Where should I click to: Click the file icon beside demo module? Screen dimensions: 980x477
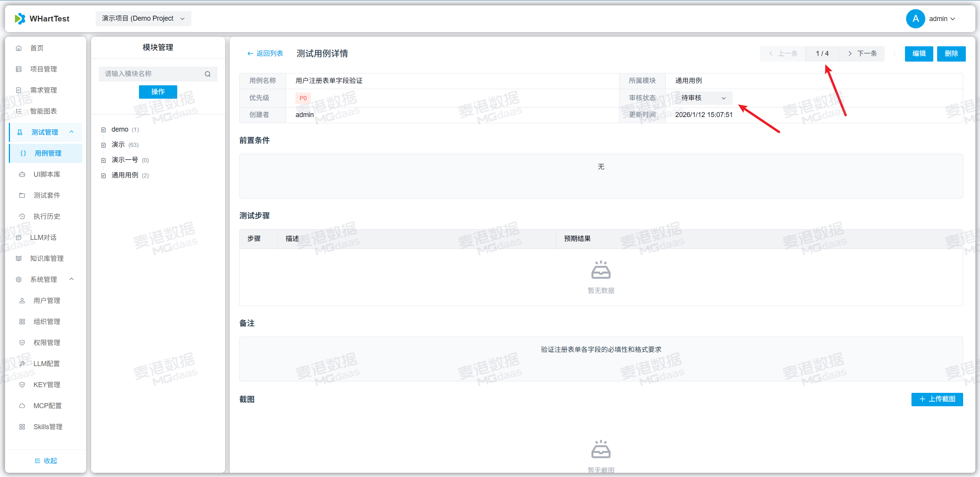coord(103,130)
